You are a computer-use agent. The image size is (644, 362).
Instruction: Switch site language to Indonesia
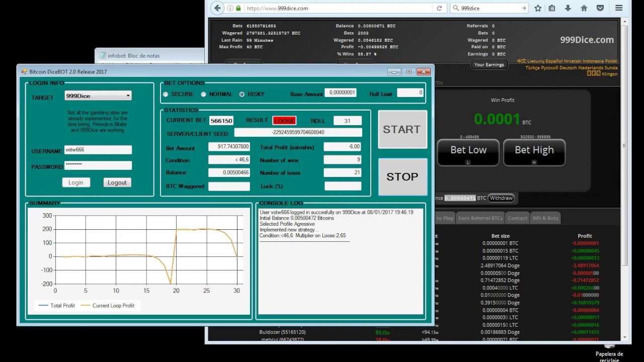click(593, 61)
